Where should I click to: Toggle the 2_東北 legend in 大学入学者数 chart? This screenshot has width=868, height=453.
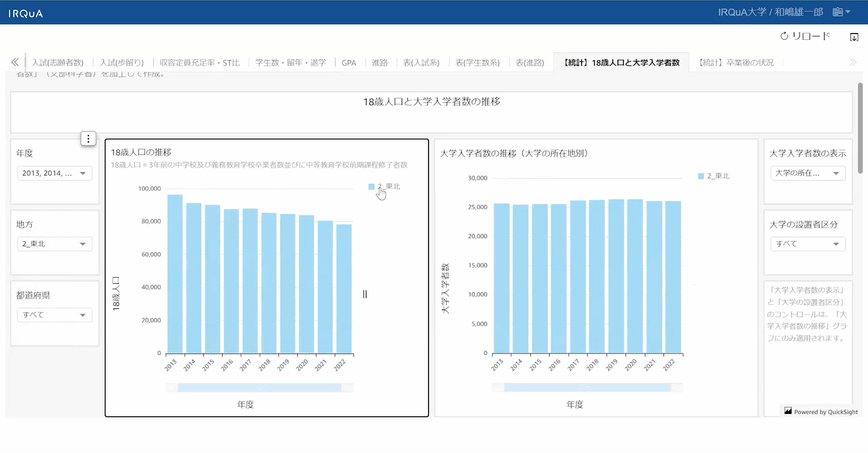tap(714, 176)
